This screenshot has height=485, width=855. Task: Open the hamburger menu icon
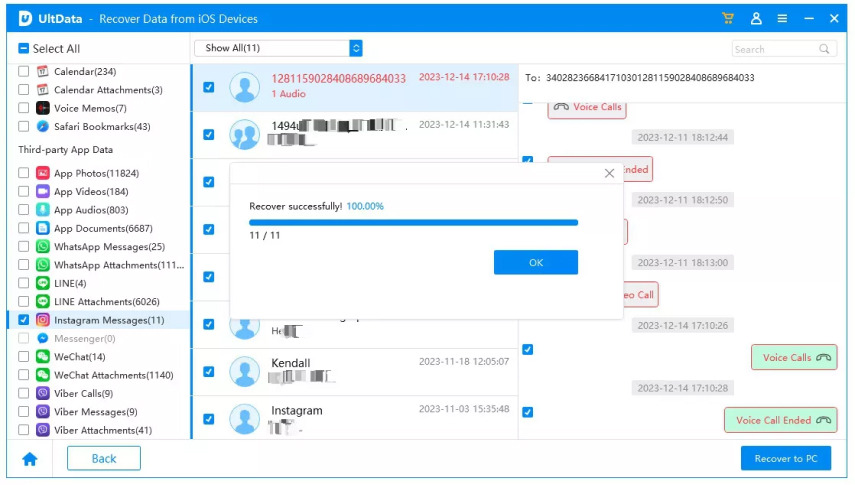click(x=782, y=19)
